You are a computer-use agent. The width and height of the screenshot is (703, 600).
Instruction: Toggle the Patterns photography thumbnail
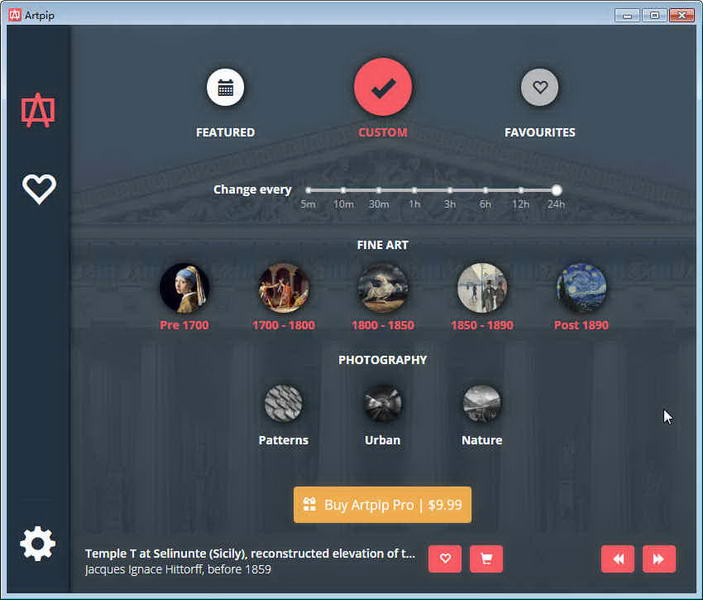(283, 404)
